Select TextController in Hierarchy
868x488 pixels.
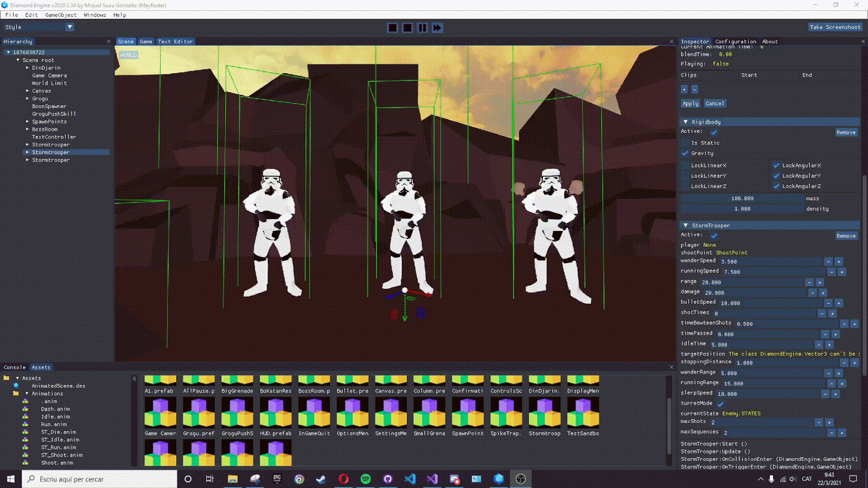54,137
